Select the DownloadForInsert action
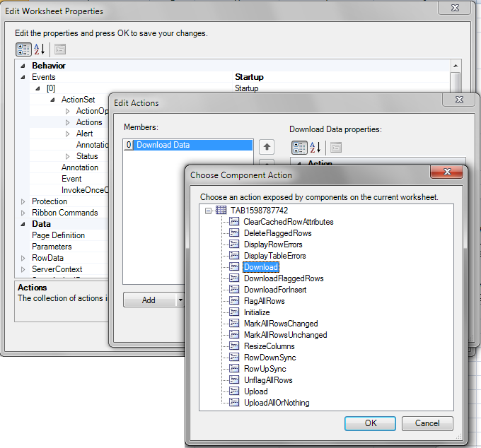 click(x=275, y=290)
